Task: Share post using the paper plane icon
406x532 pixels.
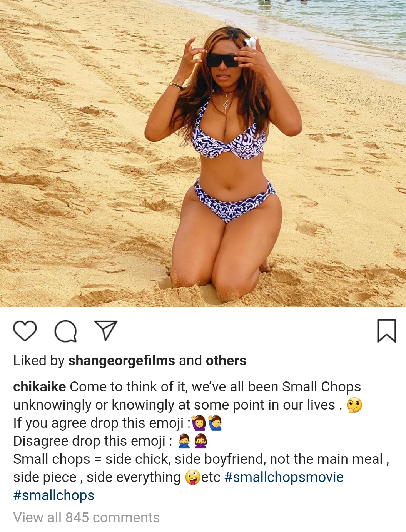Action: point(105,330)
